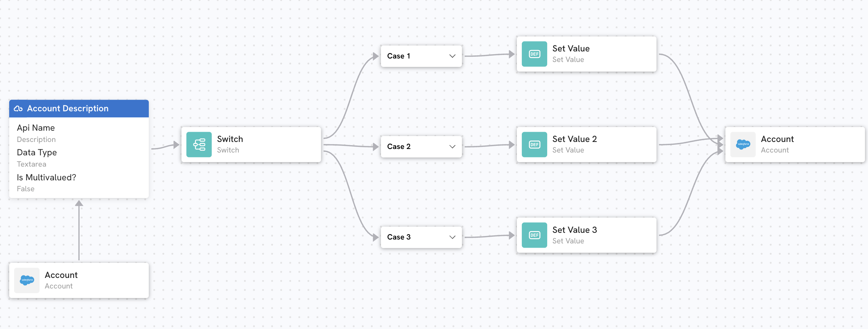Click the Set Value 2 DEF icon
The height and width of the screenshot is (329, 868).
pyautogui.click(x=534, y=144)
